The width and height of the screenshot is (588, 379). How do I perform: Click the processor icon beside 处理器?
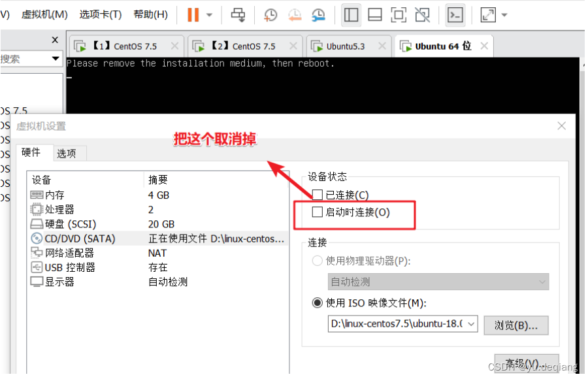coord(37,209)
